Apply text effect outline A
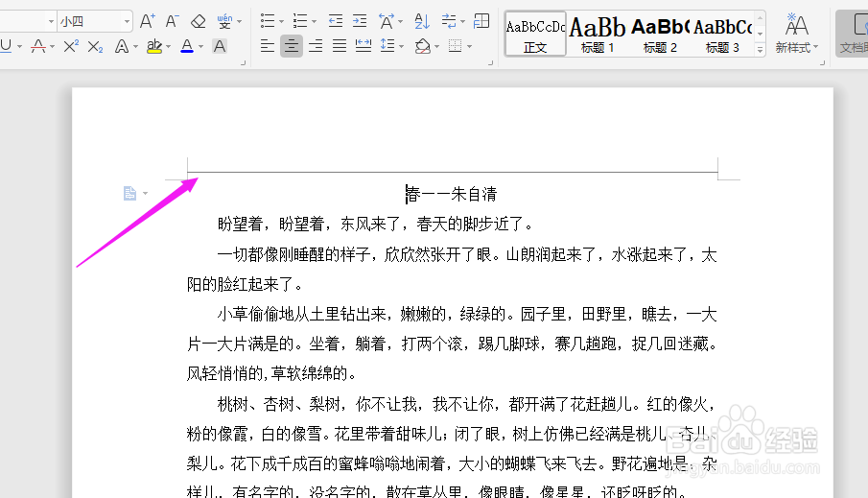Image resolution: width=868 pixels, height=498 pixels. tap(121, 46)
